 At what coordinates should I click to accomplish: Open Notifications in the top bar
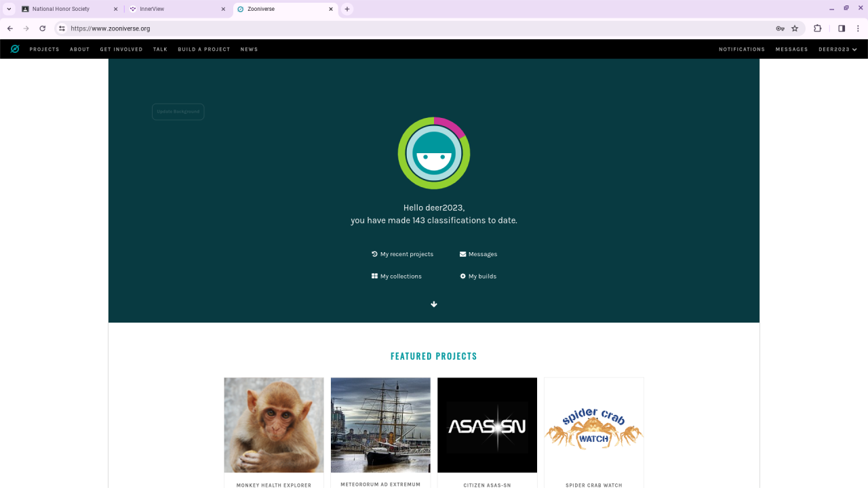coord(742,49)
